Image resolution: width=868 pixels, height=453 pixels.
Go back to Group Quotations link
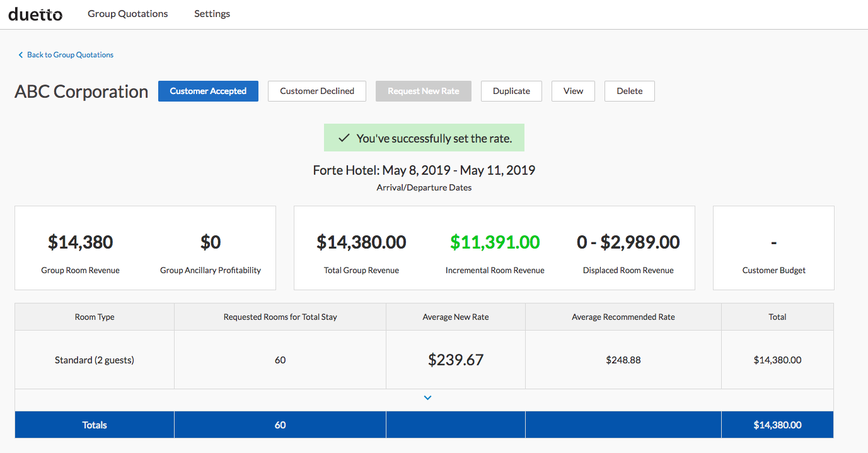tap(70, 55)
